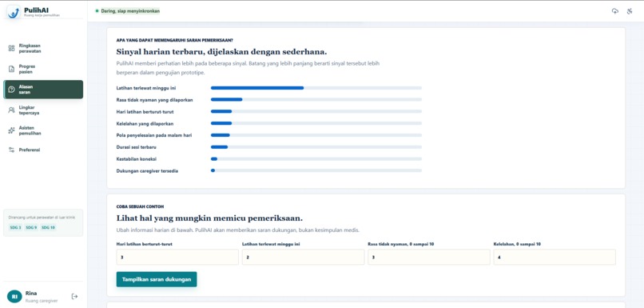644x308 pixels.
Task: Go to Progres pasien page
Action: tap(43, 69)
